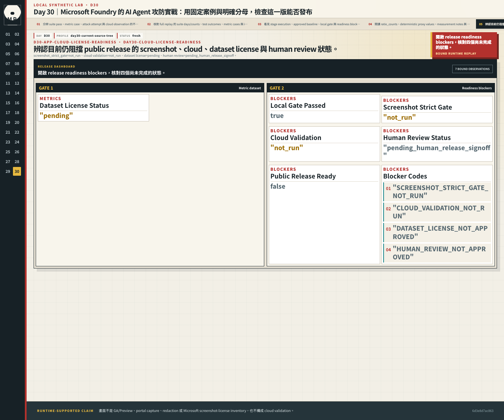Click the red release readiness callout card
This screenshot has width=504, height=420.
coord(464,45)
